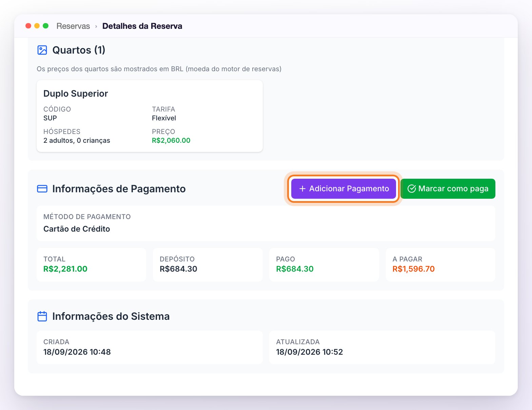This screenshot has width=532, height=410.
Task: Close the window with the red button
Action: click(x=28, y=26)
